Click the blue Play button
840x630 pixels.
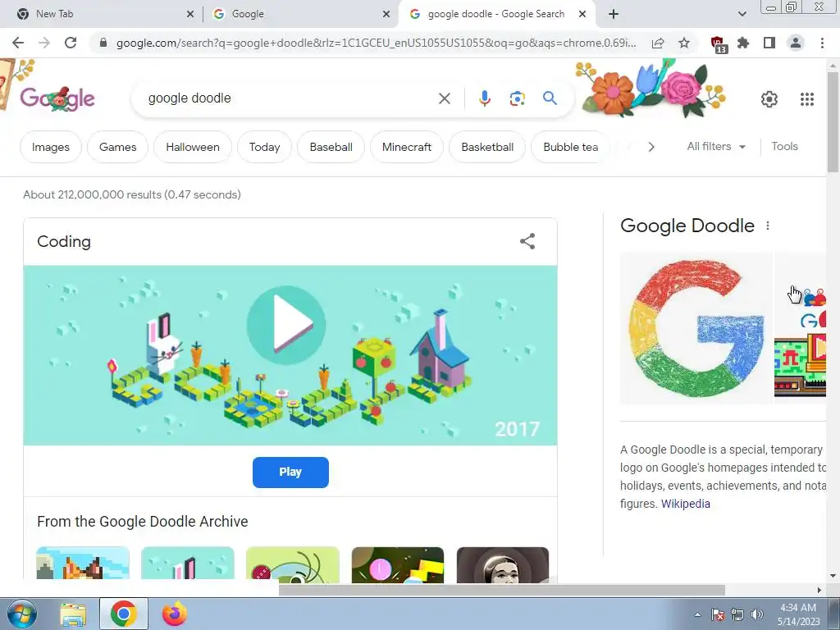pos(290,472)
